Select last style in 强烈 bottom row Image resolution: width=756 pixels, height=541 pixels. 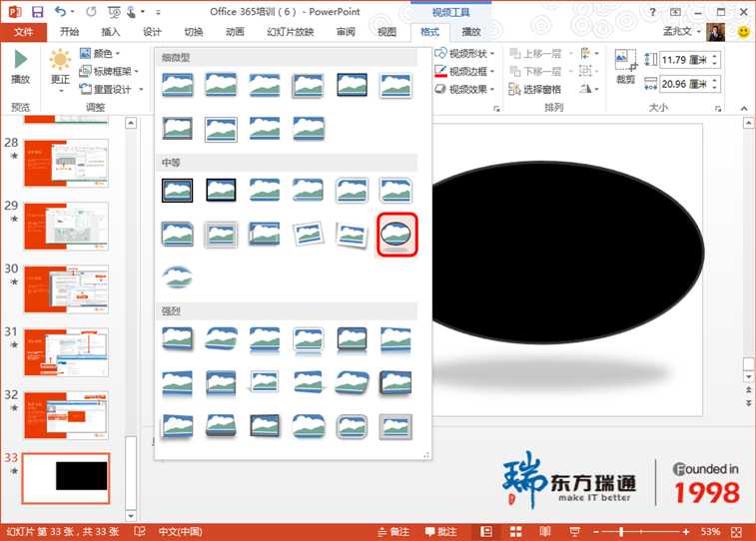[x=395, y=427]
